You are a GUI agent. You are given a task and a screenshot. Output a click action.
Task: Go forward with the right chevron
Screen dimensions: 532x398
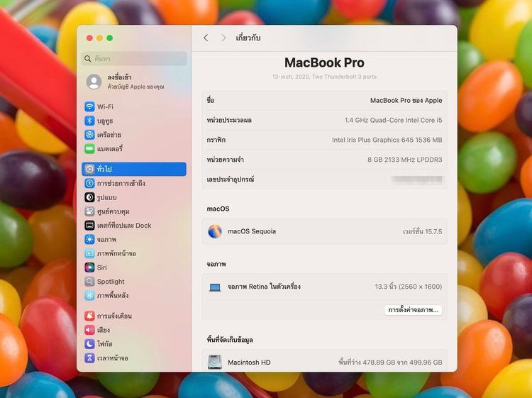click(223, 38)
